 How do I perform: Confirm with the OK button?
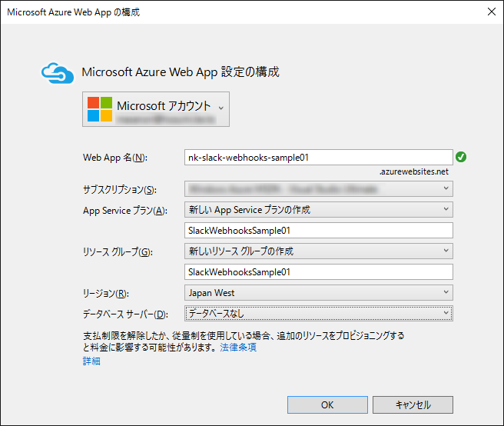tap(327, 404)
